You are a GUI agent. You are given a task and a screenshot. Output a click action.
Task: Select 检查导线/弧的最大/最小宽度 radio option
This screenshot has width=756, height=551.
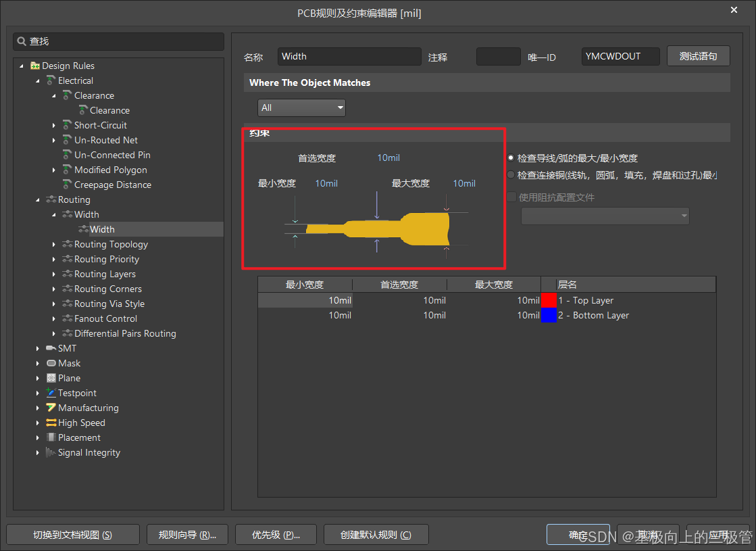tap(511, 158)
